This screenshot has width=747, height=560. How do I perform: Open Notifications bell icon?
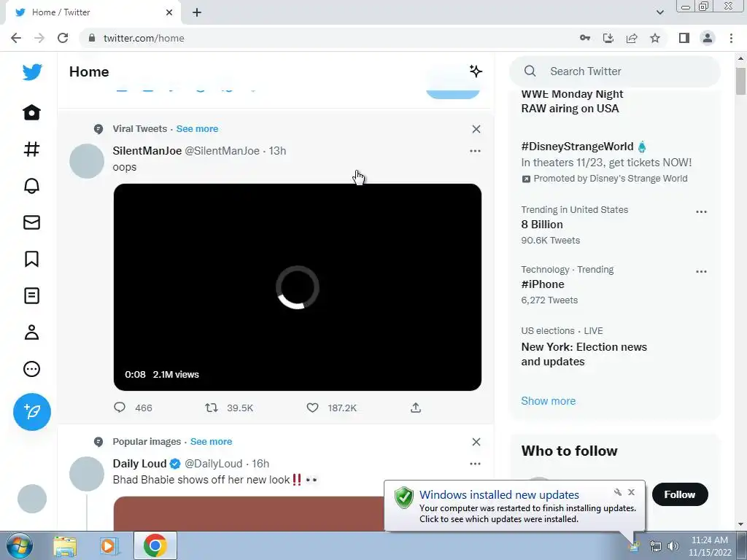(x=32, y=186)
